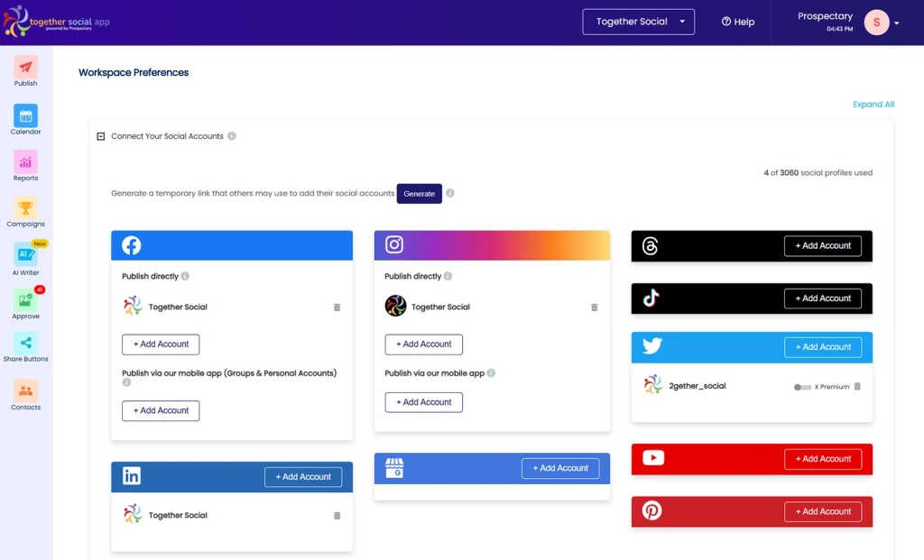Click the TikTok logo icon
The image size is (924, 560).
point(651,298)
